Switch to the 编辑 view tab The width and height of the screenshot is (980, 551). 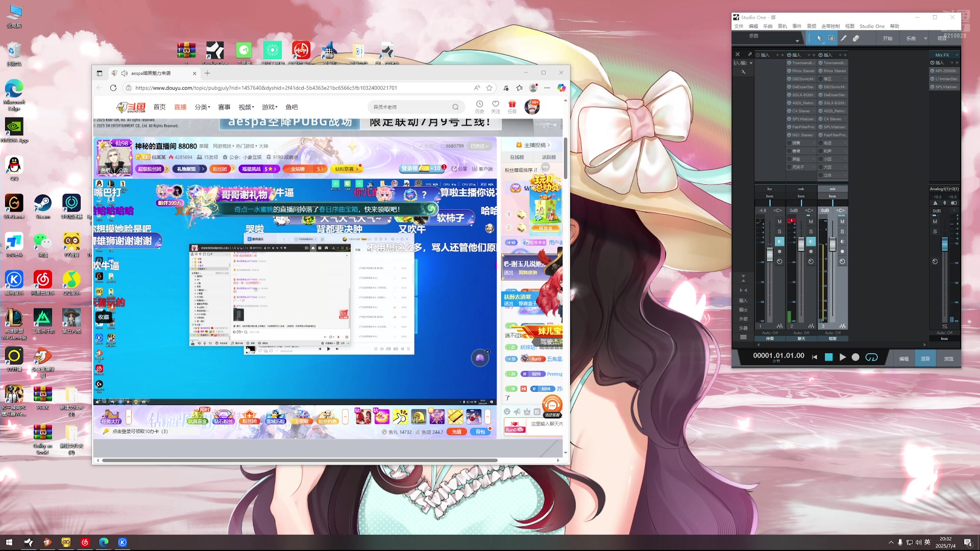pyautogui.click(x=903, y=359)
